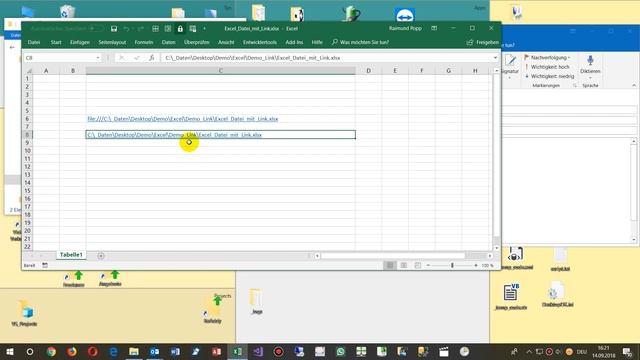Open Firefox from taskbar
640x360 pixels.
[72, 351]
